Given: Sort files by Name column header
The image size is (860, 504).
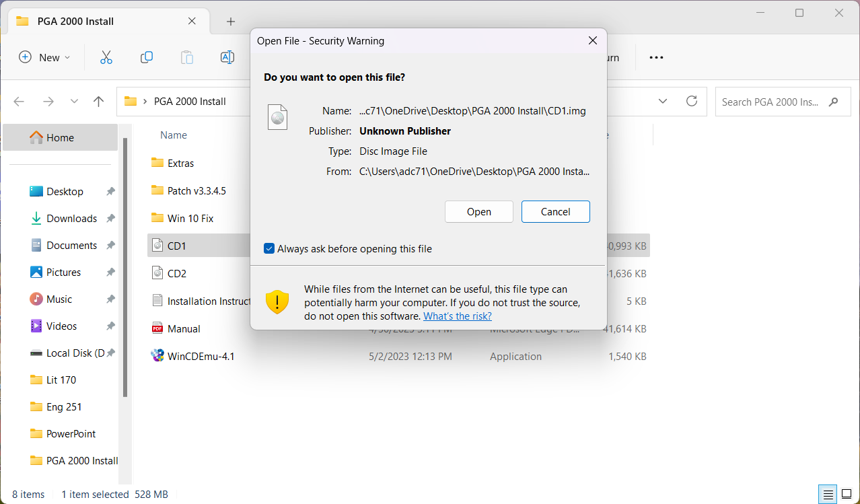Looking at the screenshot, I should [x=174, y=135].
